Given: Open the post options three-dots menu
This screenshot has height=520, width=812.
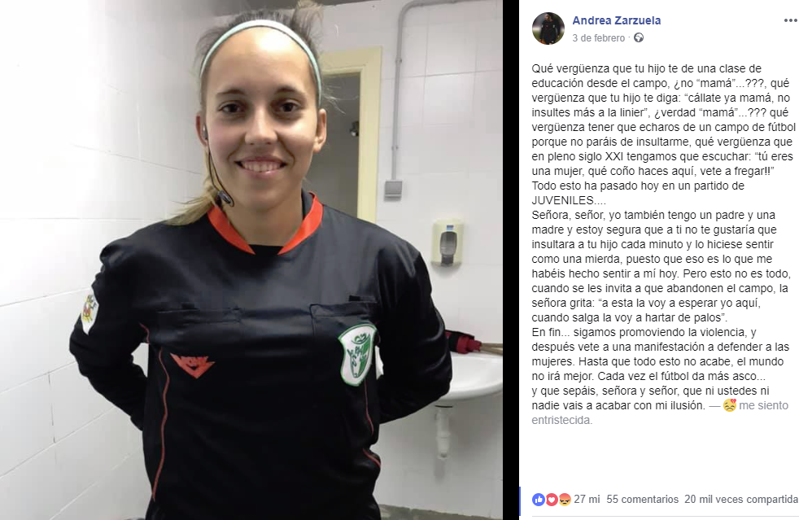Looking at the screenshot, I should [790, 20].
